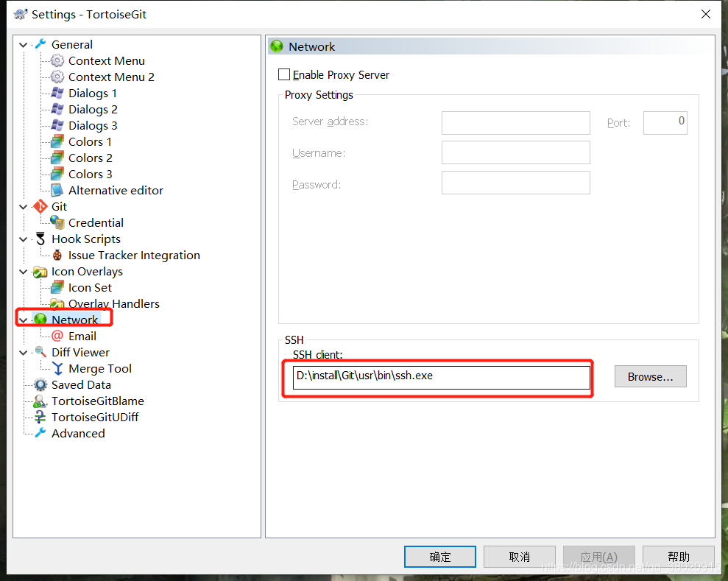This screenshot has width=728, height=581.
Task: Click the SSH client path field
Action: click(441, 378)
